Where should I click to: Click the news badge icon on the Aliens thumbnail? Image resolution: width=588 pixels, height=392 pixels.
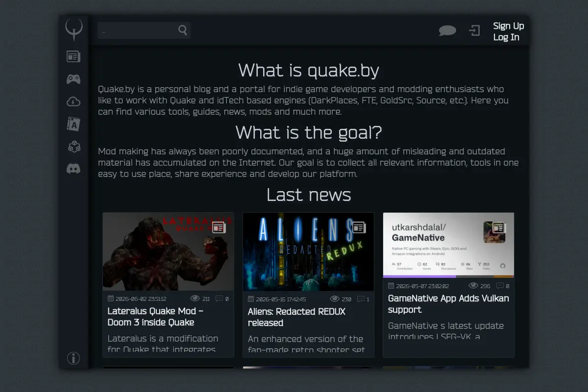pos(359,227)
